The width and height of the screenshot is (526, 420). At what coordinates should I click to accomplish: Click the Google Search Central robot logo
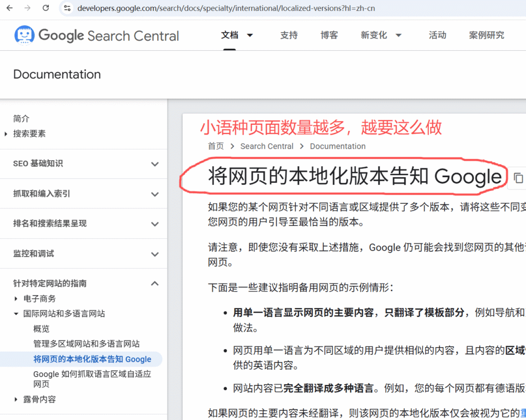coord(24,35)
